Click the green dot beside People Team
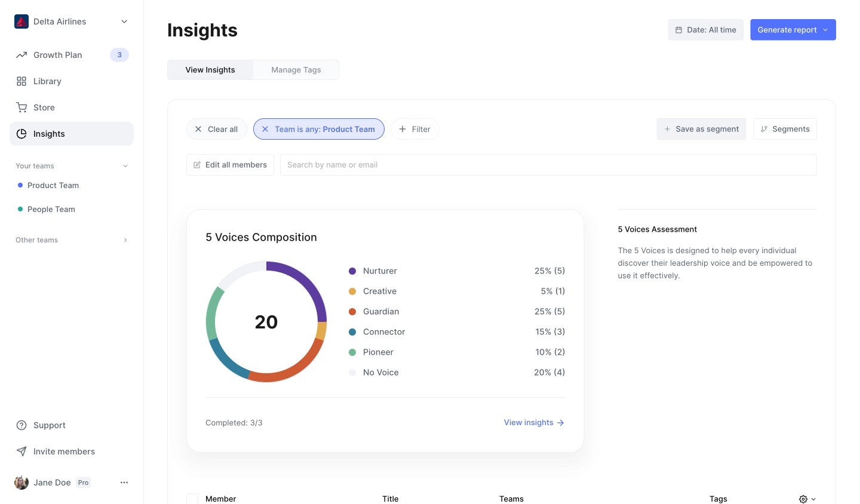The width and height of the screenshot is (860, 504). coord(20,210)
